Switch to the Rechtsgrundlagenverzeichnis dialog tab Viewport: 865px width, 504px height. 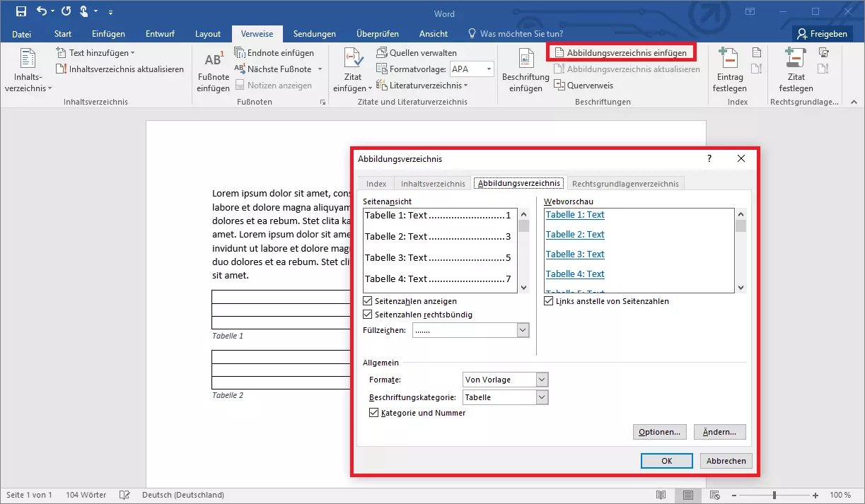(x=625, y=184)
